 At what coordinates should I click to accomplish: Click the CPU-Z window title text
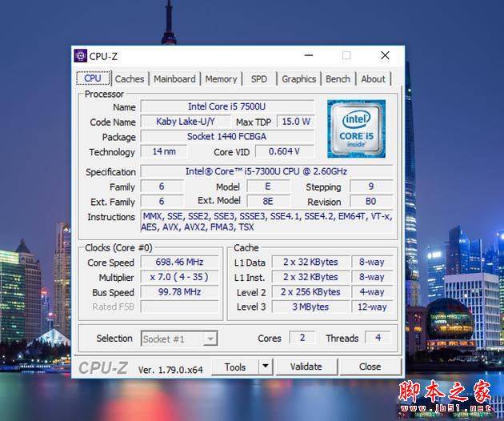(x=103, y=56)
